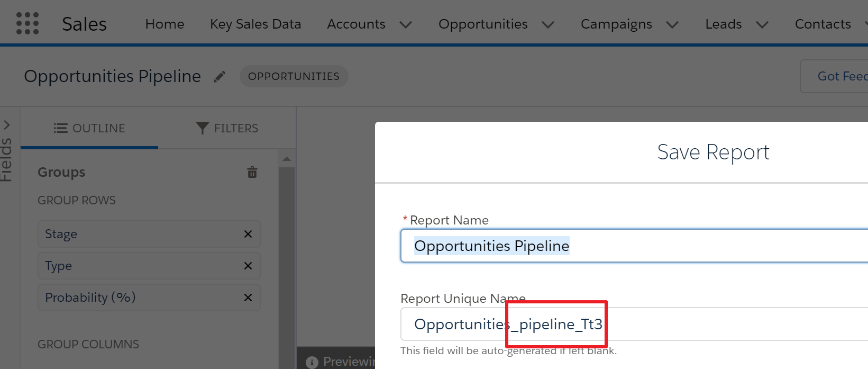
Task: Click the pencil icon to rename report
Action: click(220, 77)
